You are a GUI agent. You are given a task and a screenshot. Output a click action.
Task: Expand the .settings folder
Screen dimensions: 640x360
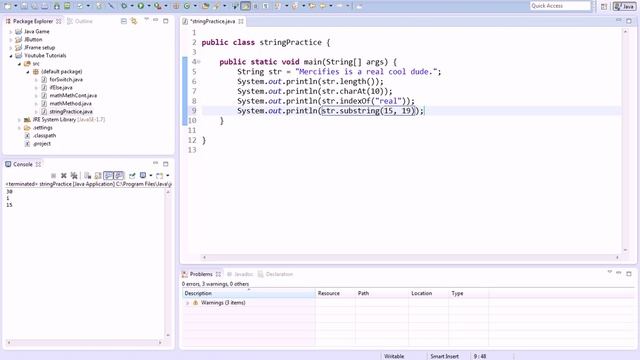tap(19, 128)
